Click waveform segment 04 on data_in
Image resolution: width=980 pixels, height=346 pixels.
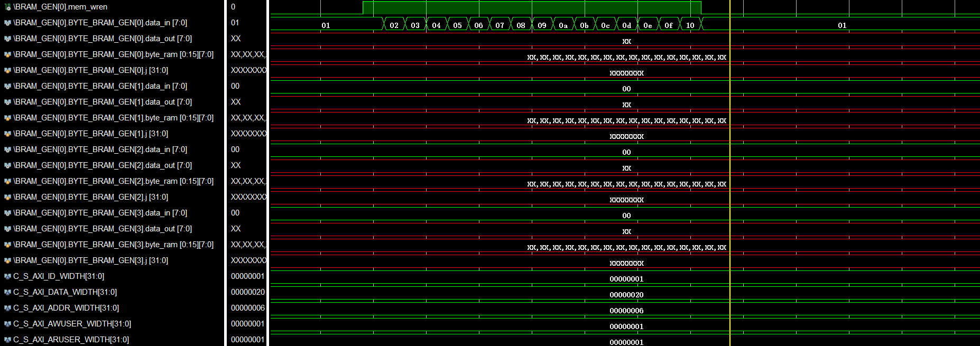point(436,24)
